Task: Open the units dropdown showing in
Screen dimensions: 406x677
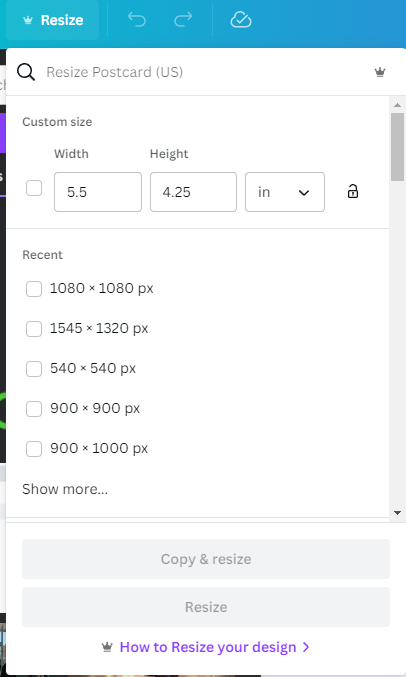Action: (285, 192)
